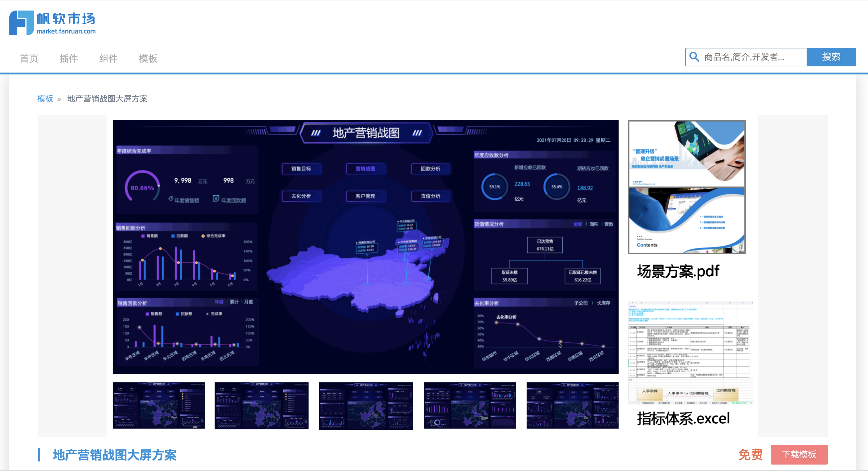
Task: Click the 模板 breadcrumb link
Action: (45, 99)
